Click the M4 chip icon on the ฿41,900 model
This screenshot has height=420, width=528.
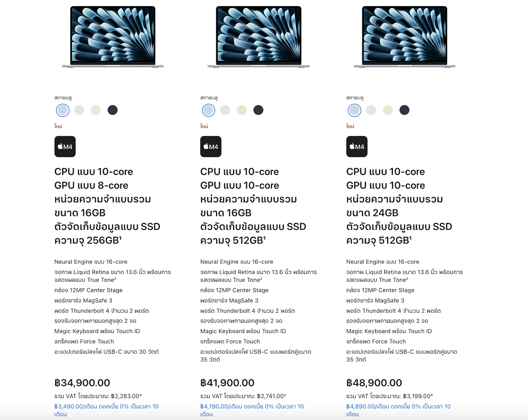(x=211, y=146)
